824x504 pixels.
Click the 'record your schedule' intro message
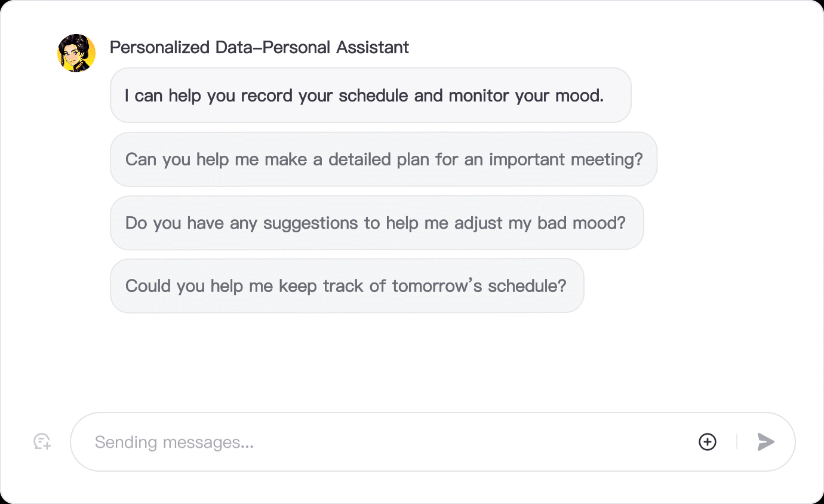(x=370, y=96)
